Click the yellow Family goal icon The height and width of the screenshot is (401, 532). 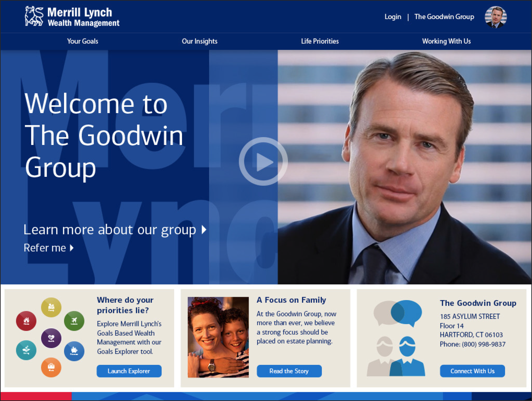coord(51,307)
